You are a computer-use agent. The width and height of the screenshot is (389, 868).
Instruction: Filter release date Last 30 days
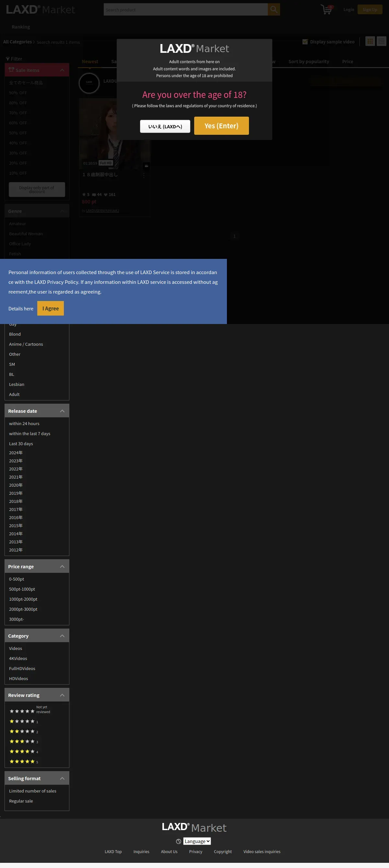pos(21,444)
